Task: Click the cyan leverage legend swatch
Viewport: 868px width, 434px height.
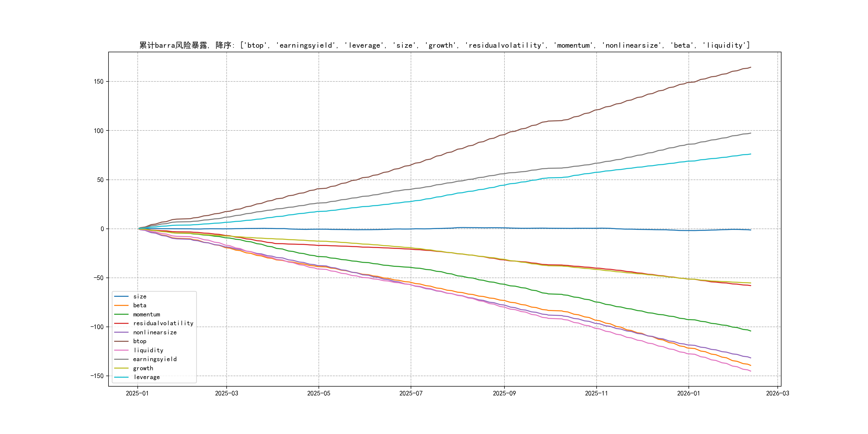Action: click(121, 377)
